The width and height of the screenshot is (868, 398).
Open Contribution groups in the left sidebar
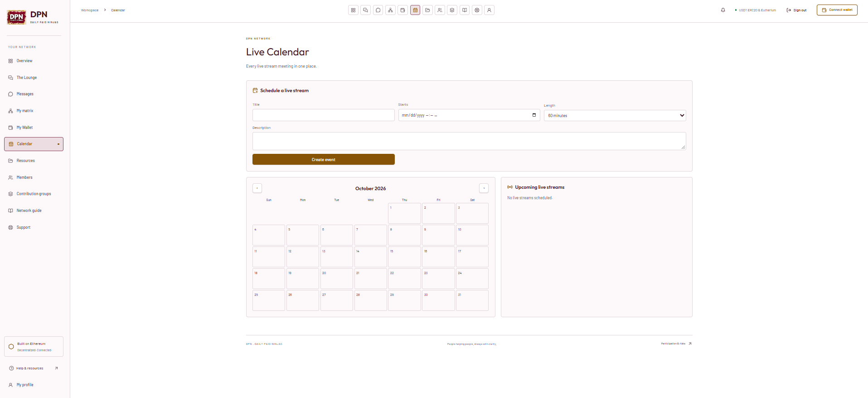34,194
